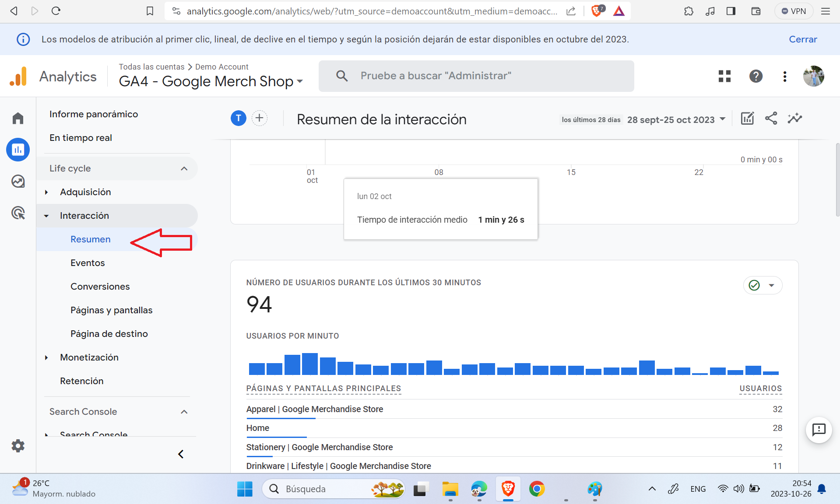Viewport: 840px width, 504px height.
Task: Open the browser extensions puzzle icon
Action: [689, 11]
